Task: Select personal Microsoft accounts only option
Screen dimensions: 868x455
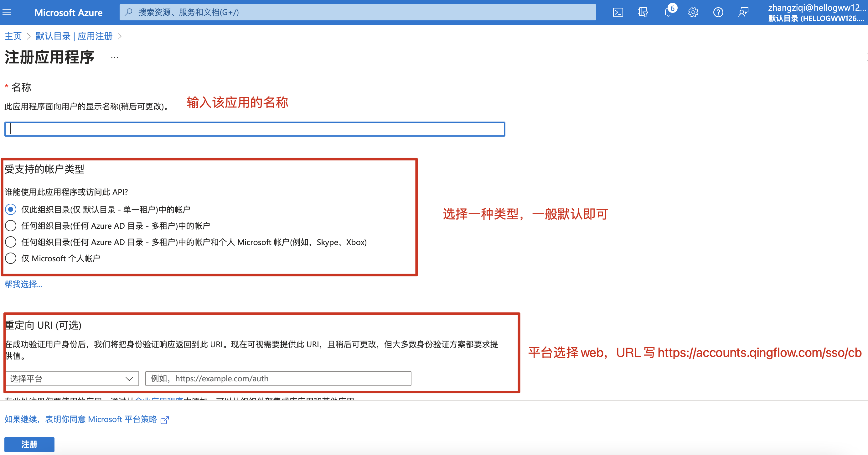Action: click(x=11, y=258)
